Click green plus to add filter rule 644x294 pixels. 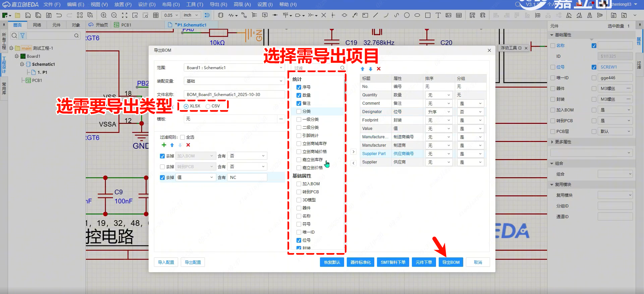[164, 145]
